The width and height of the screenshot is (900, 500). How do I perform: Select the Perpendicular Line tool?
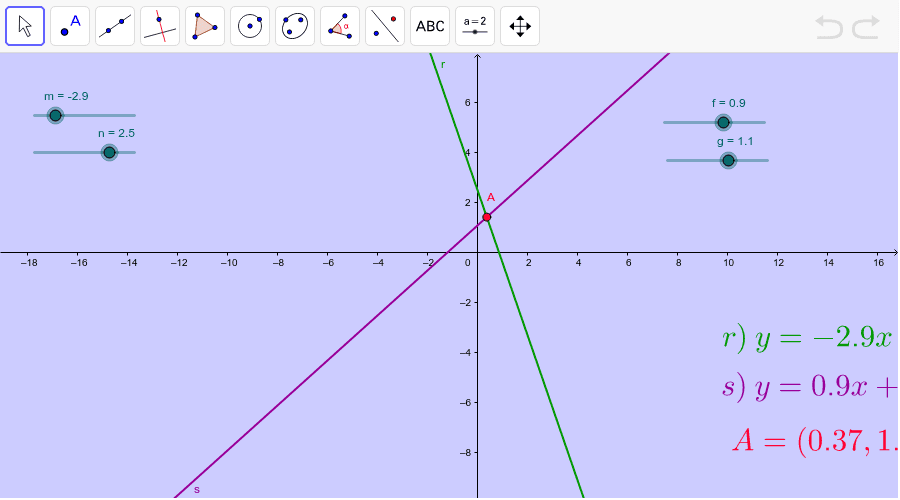tap(160, 26)
